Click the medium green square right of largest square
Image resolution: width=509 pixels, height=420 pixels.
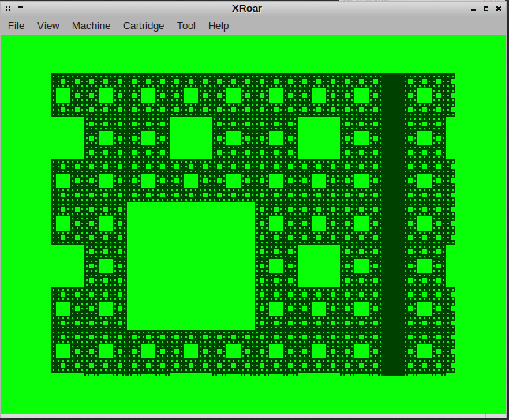point(319,266)
